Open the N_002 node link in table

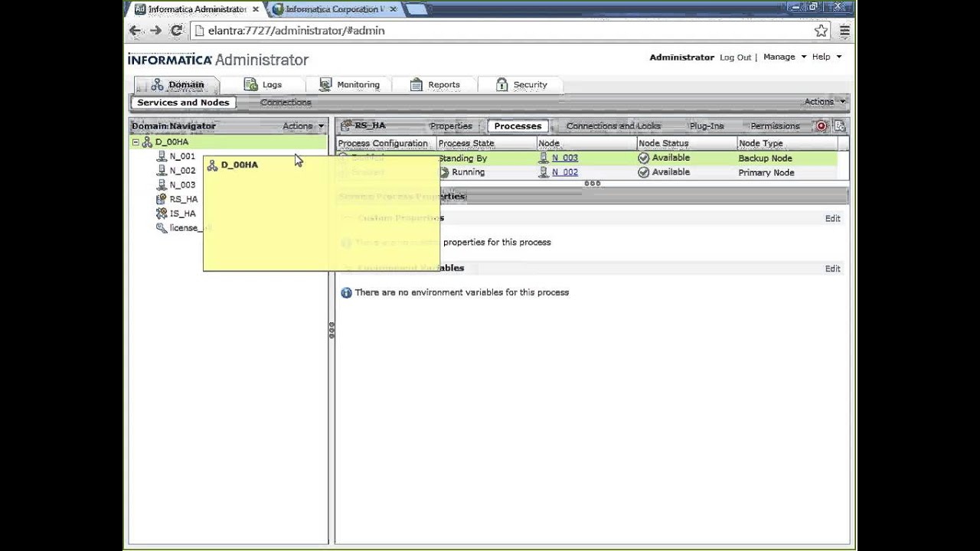click(x=565, y=173)
